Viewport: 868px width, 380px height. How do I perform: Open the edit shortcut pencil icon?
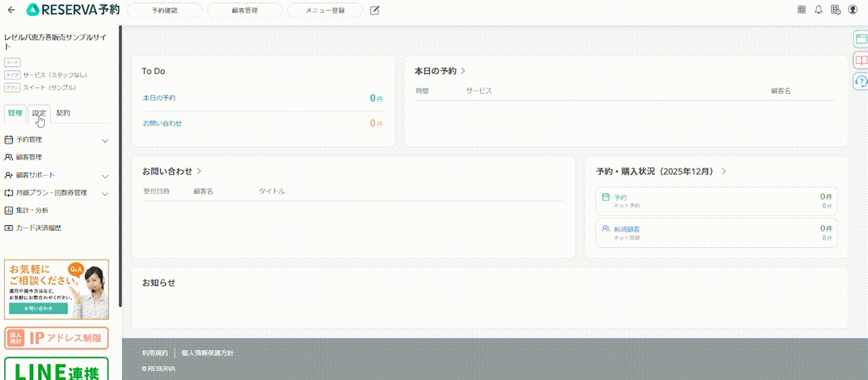pos(374,10)
